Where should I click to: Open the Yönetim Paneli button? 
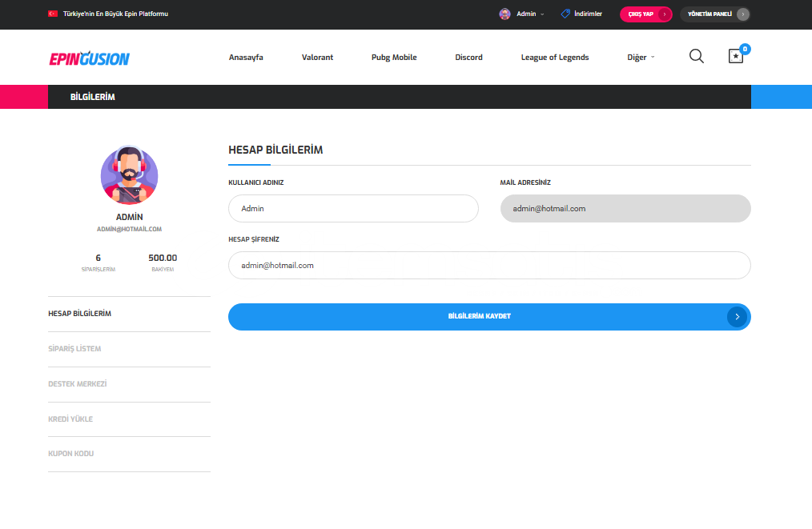pos(714,14)
